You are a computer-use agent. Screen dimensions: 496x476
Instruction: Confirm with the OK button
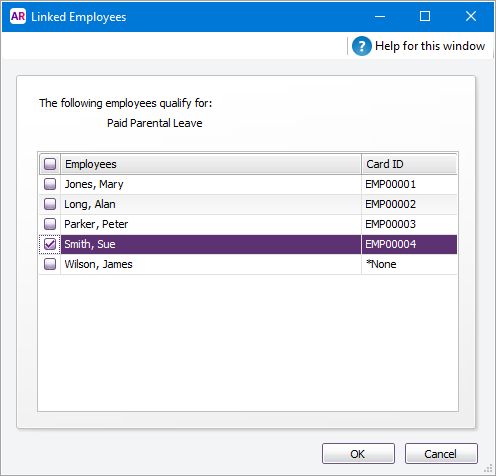358,454
